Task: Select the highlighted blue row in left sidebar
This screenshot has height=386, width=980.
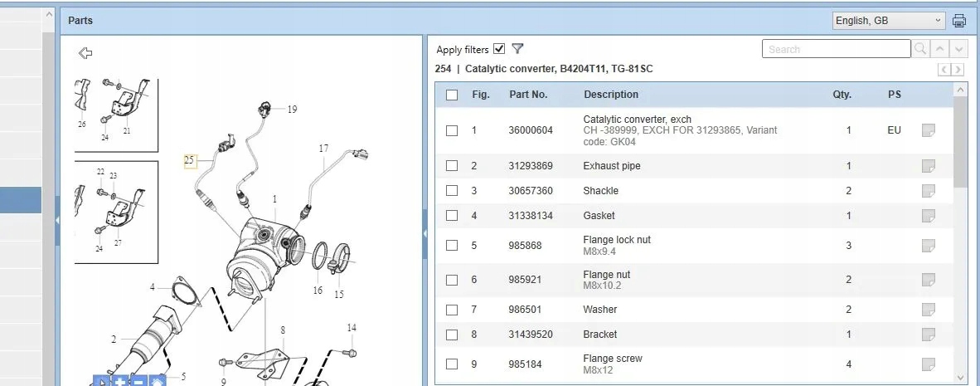Action: [x=21, y=200]
